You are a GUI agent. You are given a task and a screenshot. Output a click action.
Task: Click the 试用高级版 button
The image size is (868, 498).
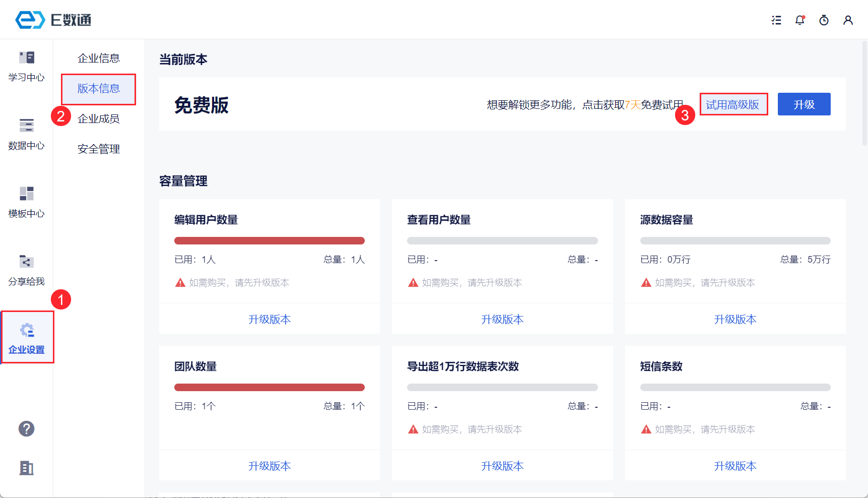point(733,104)
